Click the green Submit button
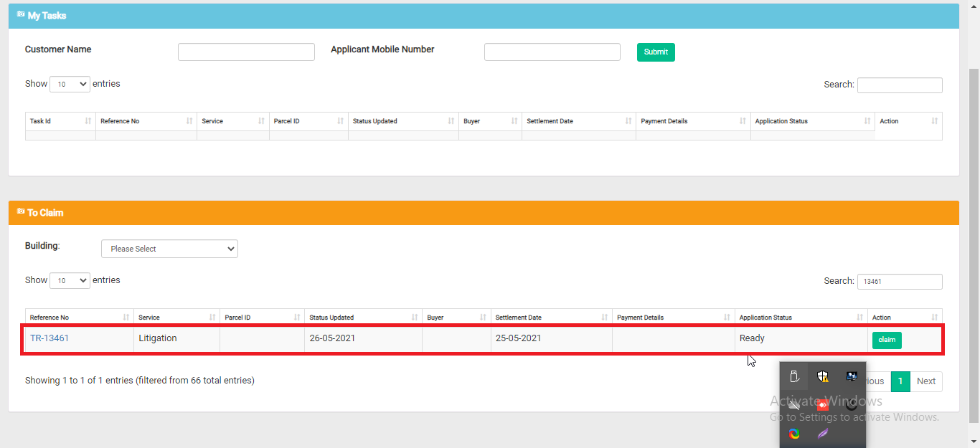 (656, 52)
